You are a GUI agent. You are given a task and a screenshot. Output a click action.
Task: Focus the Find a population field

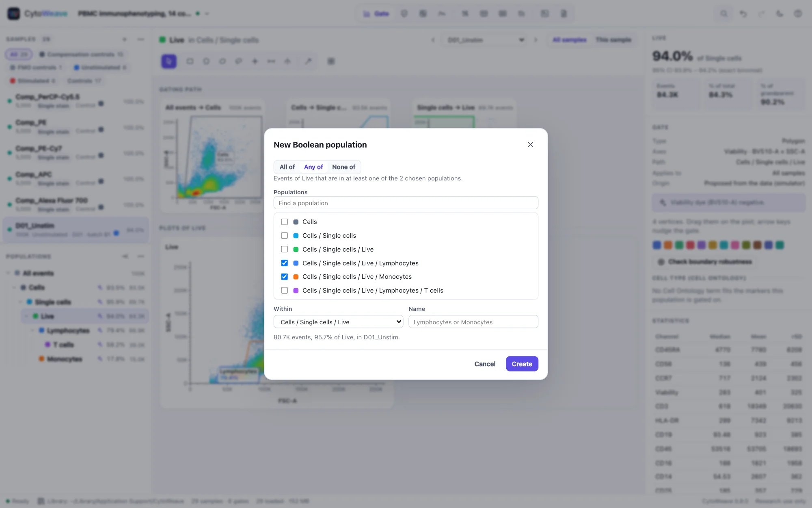pyautogui.click(x=406, y=203)
